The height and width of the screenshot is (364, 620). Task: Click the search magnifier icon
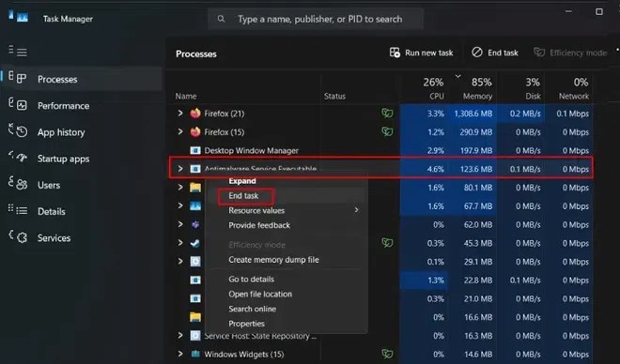pyautogui.click(x=221, y=19)
